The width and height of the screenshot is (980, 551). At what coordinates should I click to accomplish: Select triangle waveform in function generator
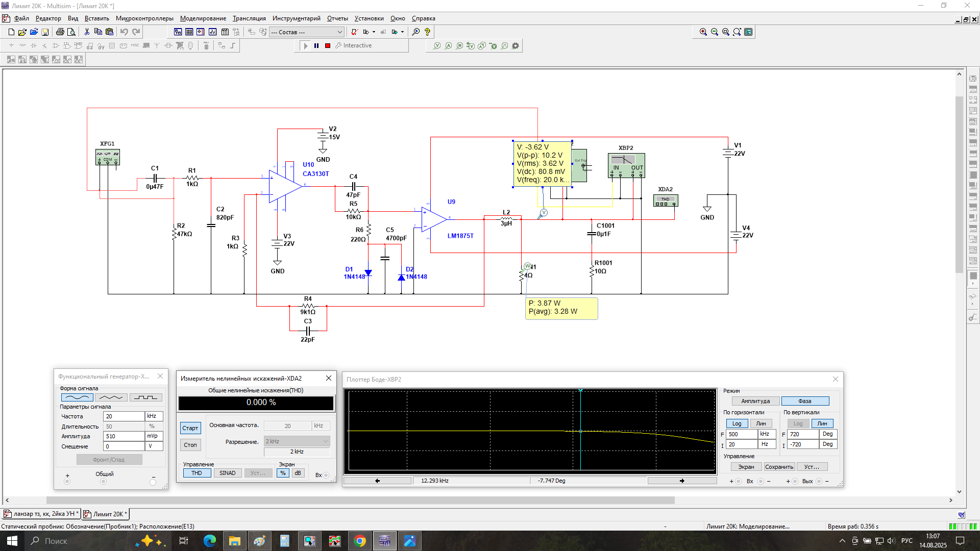tap(111, 397)
